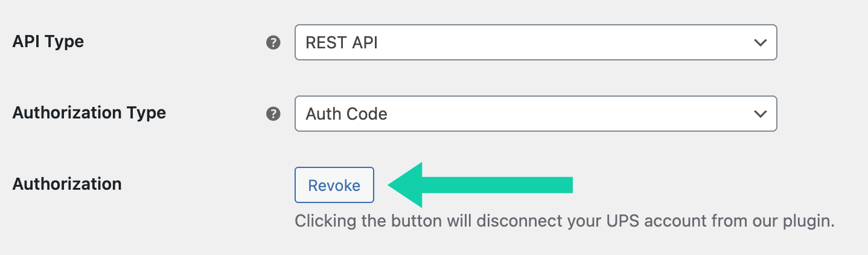Open the Authorization Type dropdown
Viewport: 868px width, 255px height.
(535, 114)
